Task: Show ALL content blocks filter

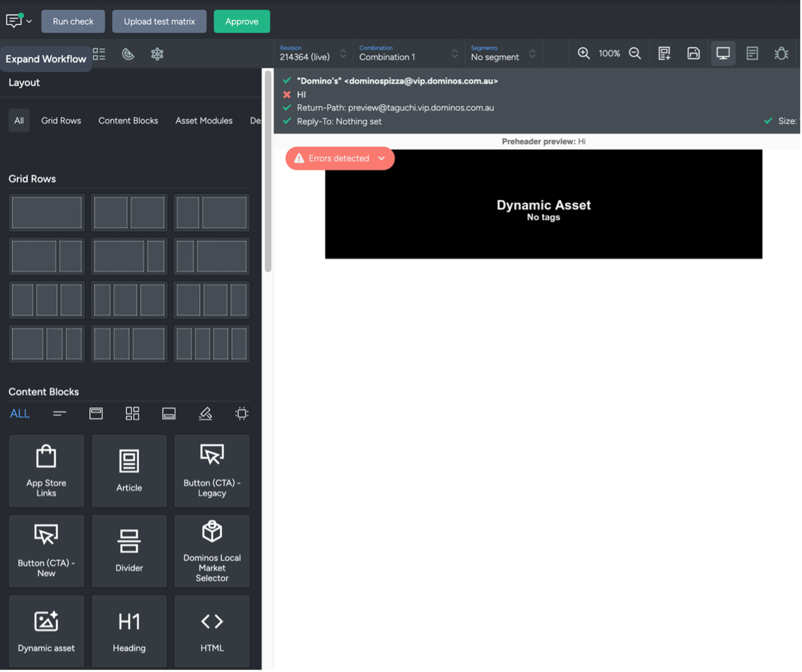Action: [x=20, y=413]
